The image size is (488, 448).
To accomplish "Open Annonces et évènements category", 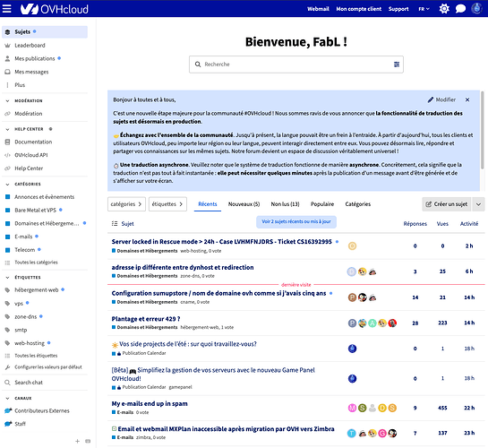I will 45,197.
